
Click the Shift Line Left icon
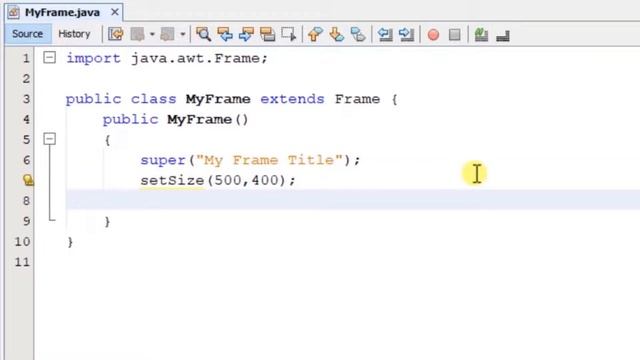(x=385, y=34)
